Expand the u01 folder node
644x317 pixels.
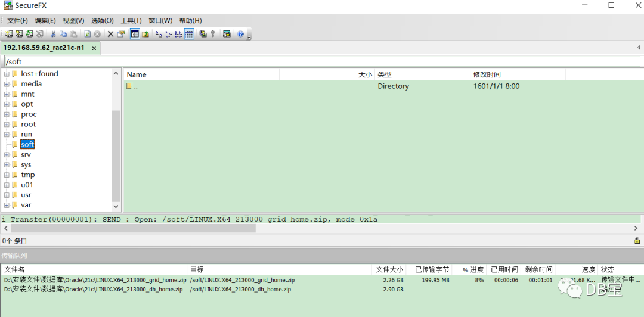click(7, 185)
